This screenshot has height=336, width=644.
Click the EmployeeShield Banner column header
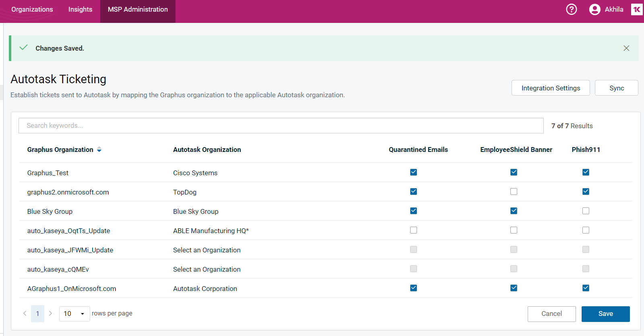click(x=516, y=150)
